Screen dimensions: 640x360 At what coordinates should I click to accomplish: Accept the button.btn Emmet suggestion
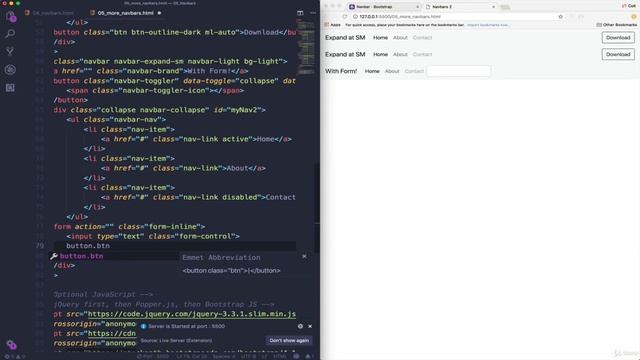click(x=81, y=256)
